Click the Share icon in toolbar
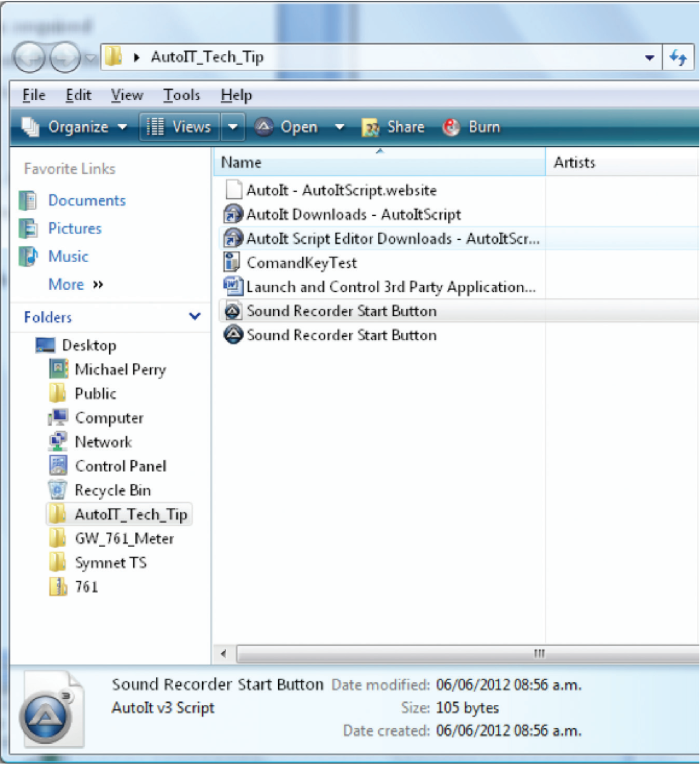Screen dimensions: 700x764 (370, 127)
